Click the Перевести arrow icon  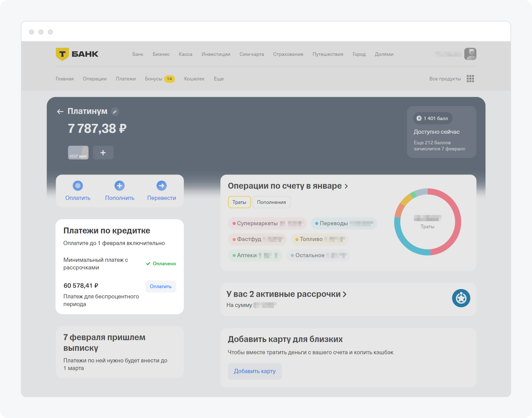pos(162,186)
